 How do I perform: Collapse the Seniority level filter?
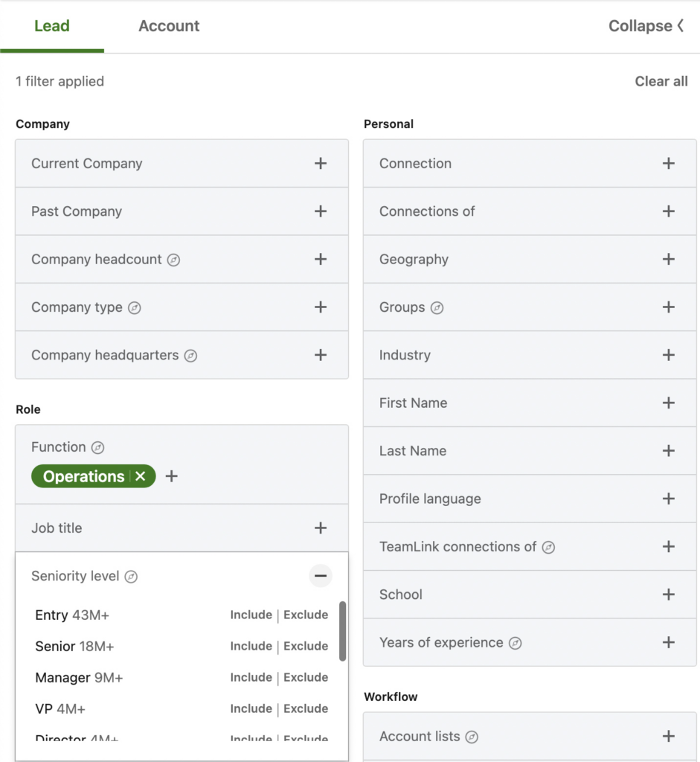coord(321,575)
